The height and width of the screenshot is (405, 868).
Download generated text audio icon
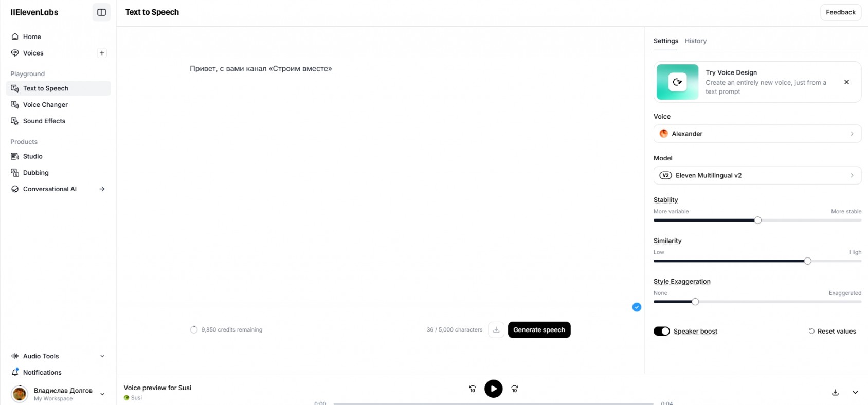tap(496, 330)
